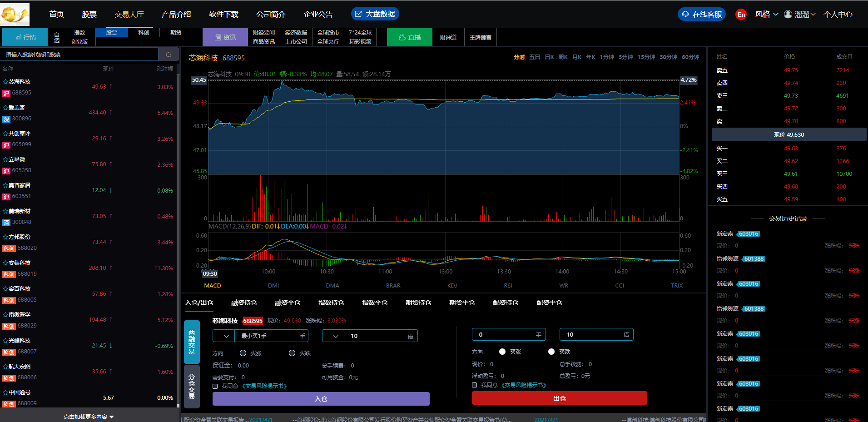Click the purple 入仓 button
Screen dimensions: 868x422
(x=321, y=399)
